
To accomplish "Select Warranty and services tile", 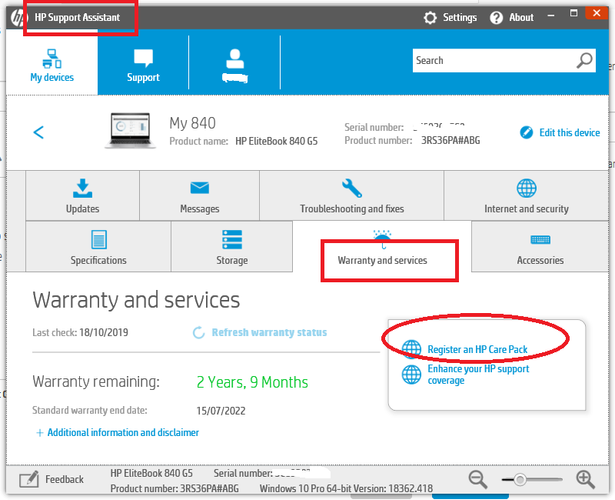I will [x=382, y=247].
